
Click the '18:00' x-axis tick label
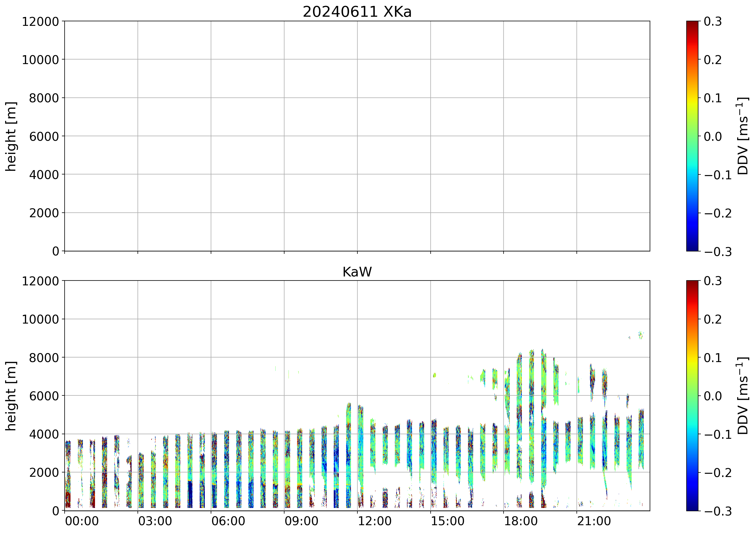[521, 521]
